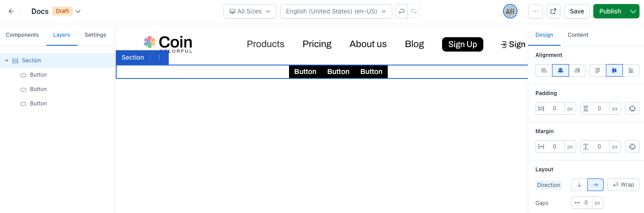The image size is (644, 213).
Task: Click the Save button
Action: pos(577,11)
